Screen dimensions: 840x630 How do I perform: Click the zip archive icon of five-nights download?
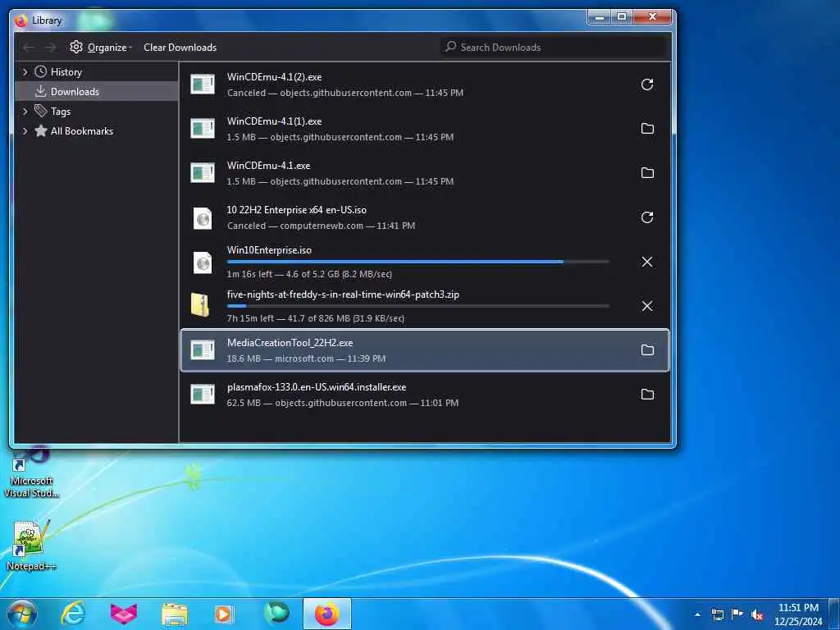200,305
